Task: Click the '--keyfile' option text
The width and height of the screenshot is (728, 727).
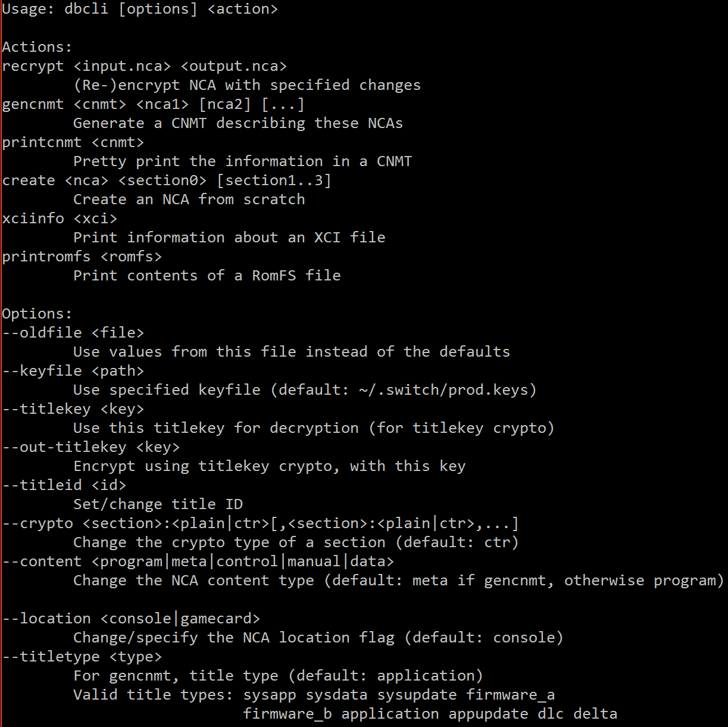Action: 42,371
